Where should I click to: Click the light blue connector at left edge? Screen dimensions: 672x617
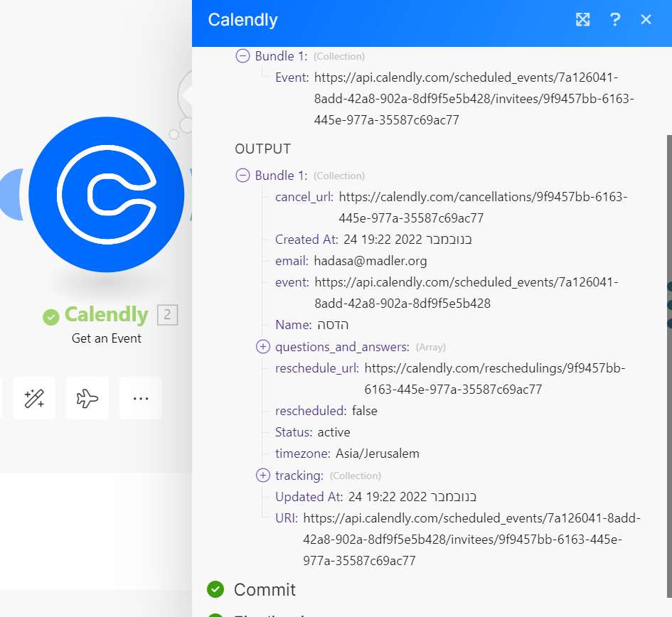pos(11,195)
